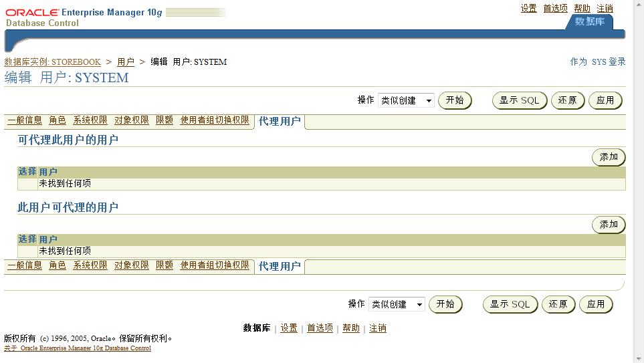
Task: Switch to bottom 一般信息 tab
Action: click(25, 265)
